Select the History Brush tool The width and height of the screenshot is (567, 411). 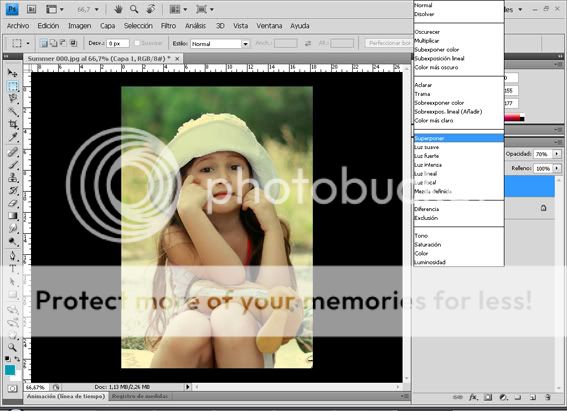[13, 190]
